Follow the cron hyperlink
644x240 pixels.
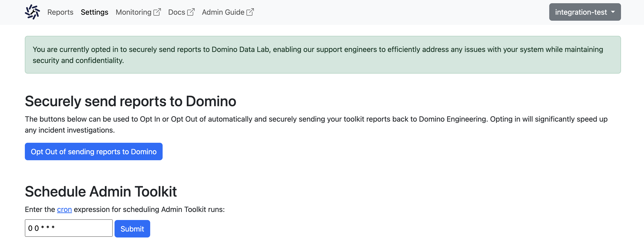[x=64, y=209]
